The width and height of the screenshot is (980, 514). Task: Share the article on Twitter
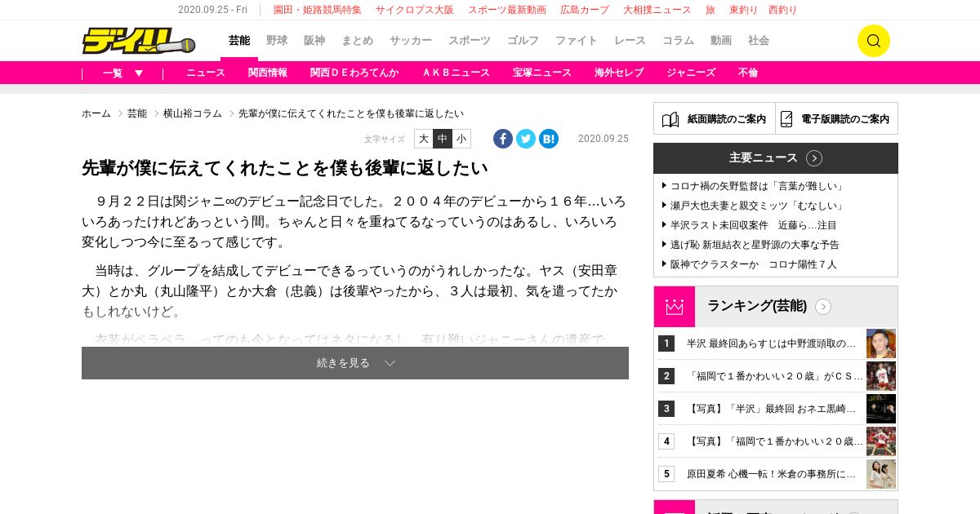pyautogui.click(x=526, y=139)
